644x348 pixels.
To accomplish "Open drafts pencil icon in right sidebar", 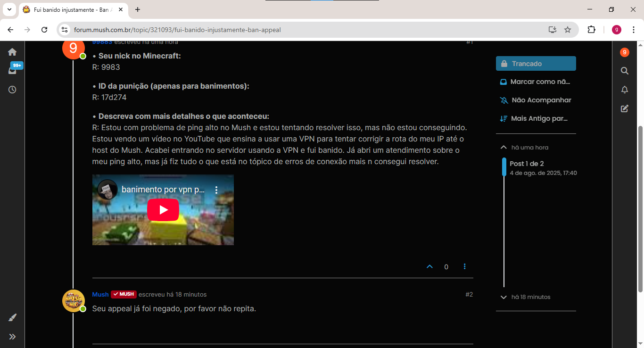I will [625, 108].
